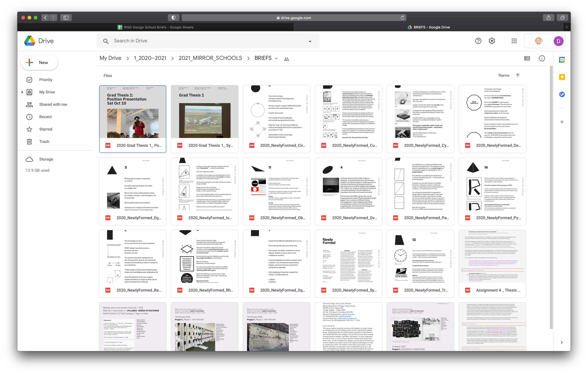The height and width of the screenshot is (374, 588).
Task: Select 2020_NewlyFormed_Cir... PDF
Action: (276, 119)
